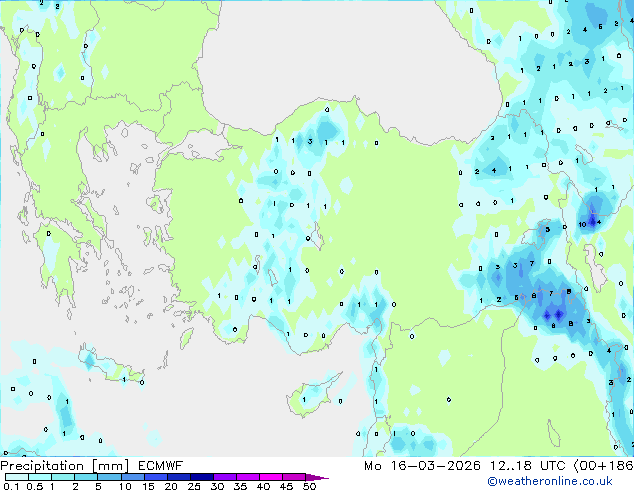
Task: Click the "35" legend value label
Action: click(x=240, y=486)
